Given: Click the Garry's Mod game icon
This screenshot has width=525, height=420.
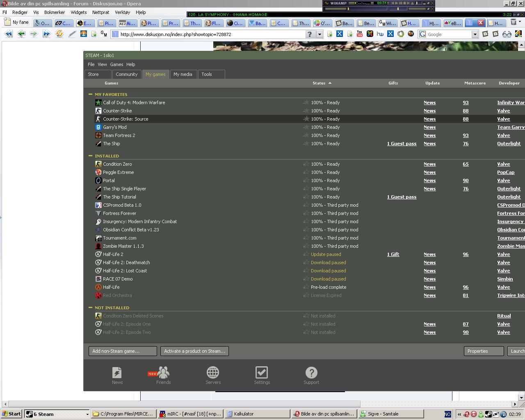Looking at the screenshot, I should pos(98,127).
